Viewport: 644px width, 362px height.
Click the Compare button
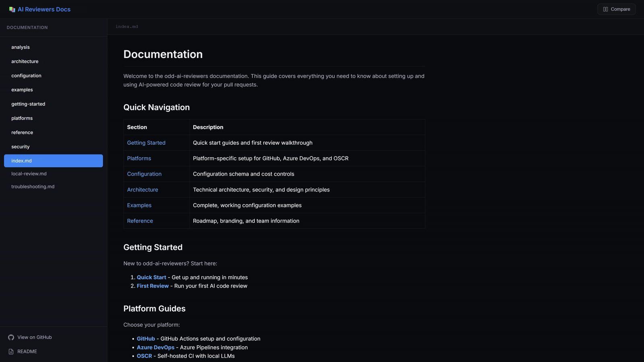coord(616,9)
